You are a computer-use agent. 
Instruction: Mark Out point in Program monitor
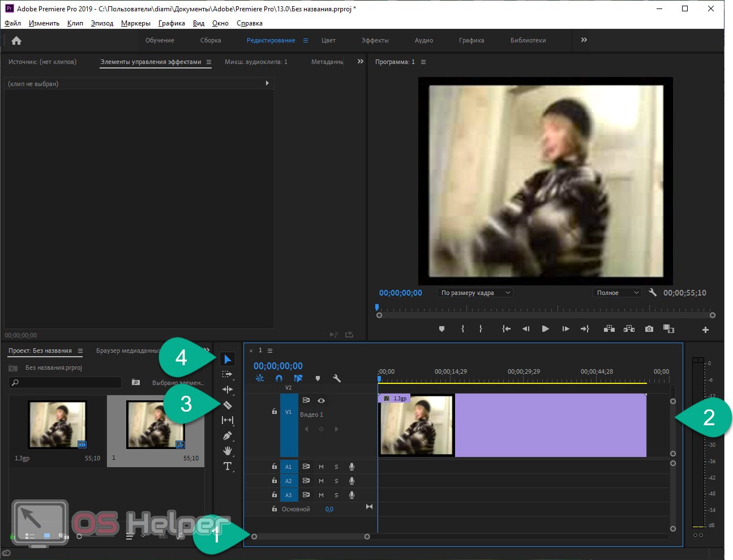click(481, 329)
